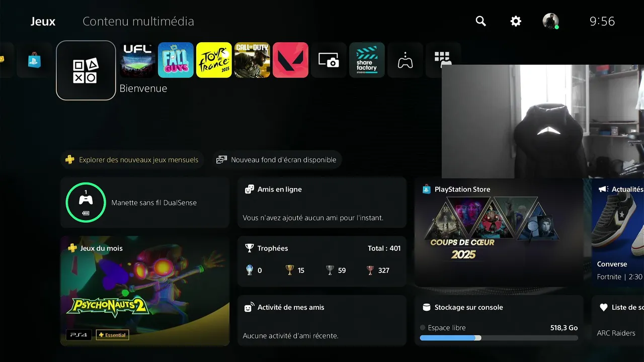The height and width of the screenshot is (362, 644).
Task: Switch to the Jeux tab
Action: pos(43,21)
